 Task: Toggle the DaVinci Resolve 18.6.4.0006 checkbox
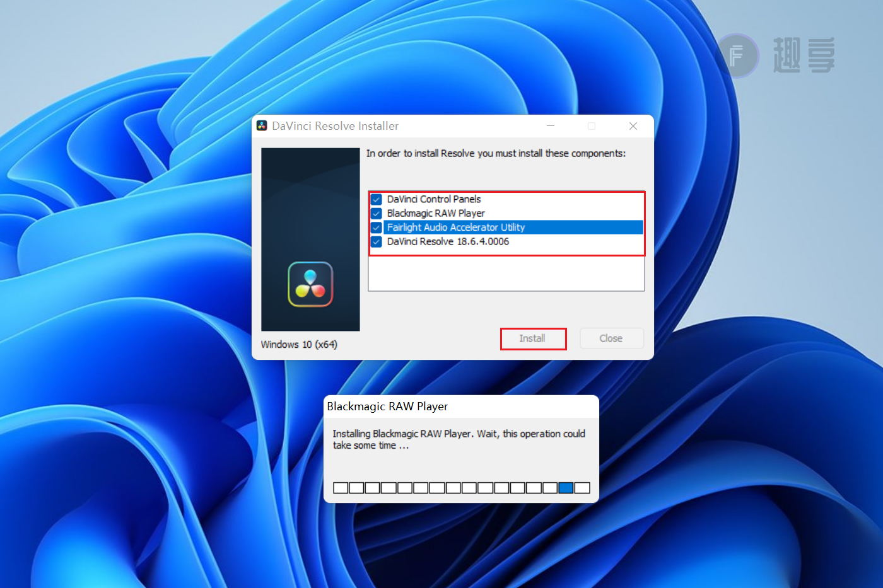(x=377, y=241)
